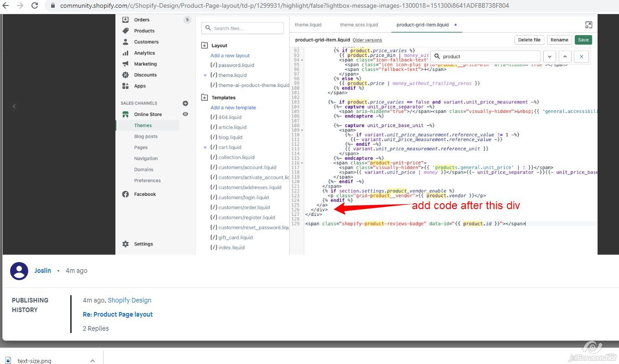Open Settings gear icon
The image size is (619, 364).
(125, 244)
